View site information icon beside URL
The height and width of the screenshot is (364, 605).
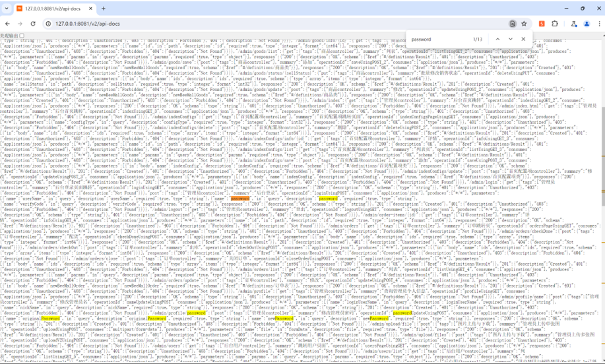48,24
